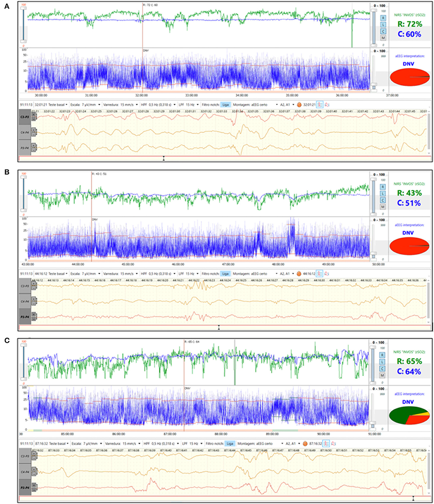This screenshot has width=434, height=504.
Task: Toggle the C channel button in panel B
Action: coord(382,200)
